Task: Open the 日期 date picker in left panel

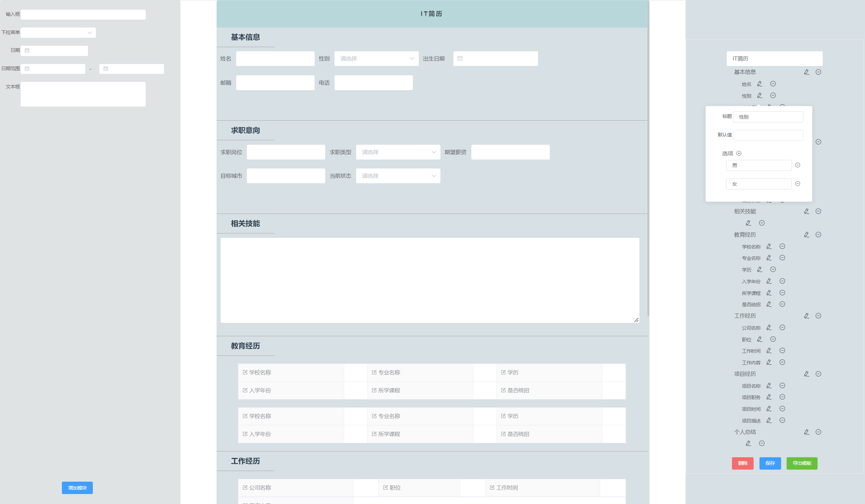Action: (54, 51)
